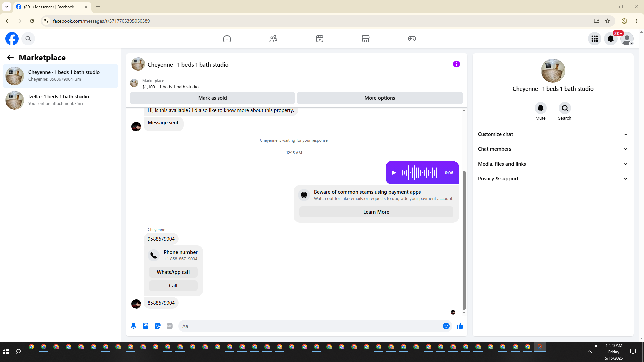Start a WhatsApp call
Viewport: 644px width, 362px height.
(x=173, y=272)
